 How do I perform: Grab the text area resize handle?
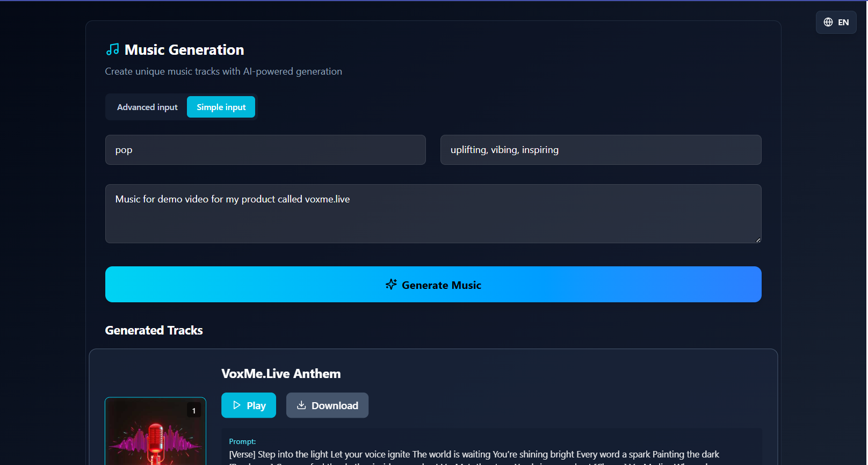[758, 239]
